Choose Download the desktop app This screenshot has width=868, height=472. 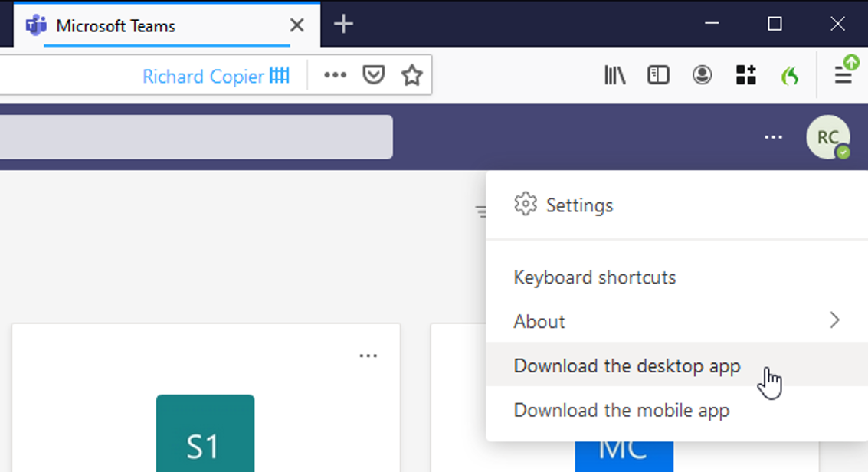[x=676, y=365]
